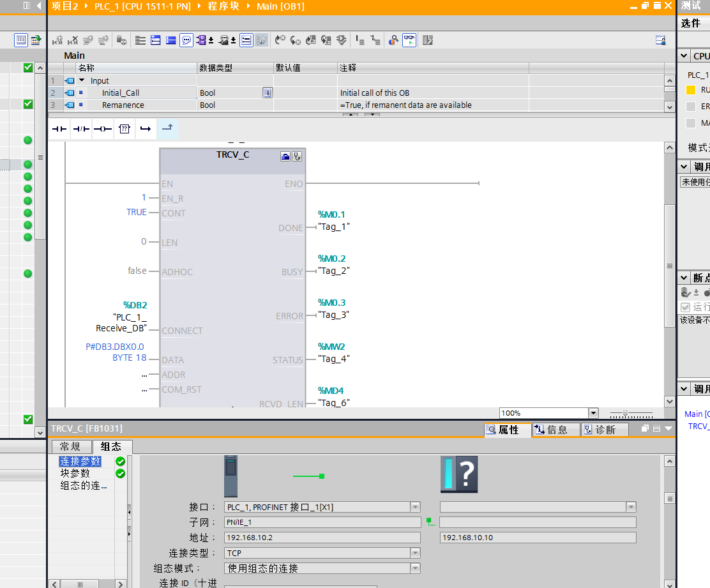The image size is (710, 588).
Task: Adjust the editor zoom slider
Action: pyautogui.click(x=625, y=413)
